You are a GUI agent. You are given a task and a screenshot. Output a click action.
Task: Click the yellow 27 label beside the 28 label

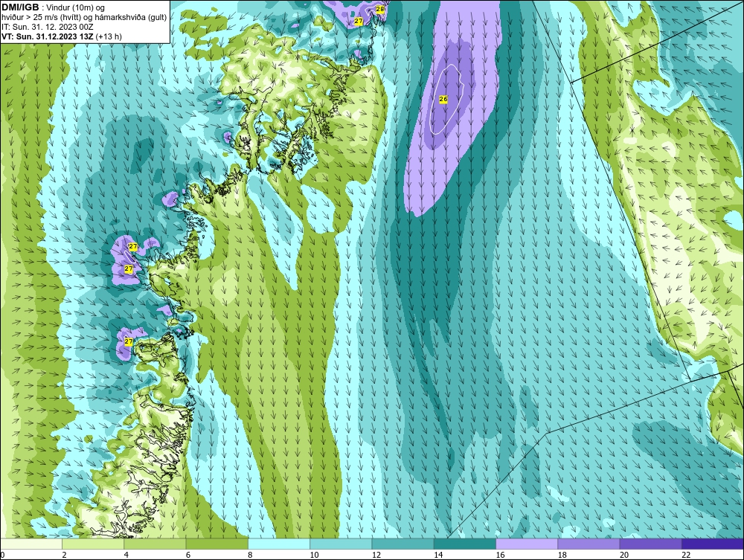click(359, 22)
